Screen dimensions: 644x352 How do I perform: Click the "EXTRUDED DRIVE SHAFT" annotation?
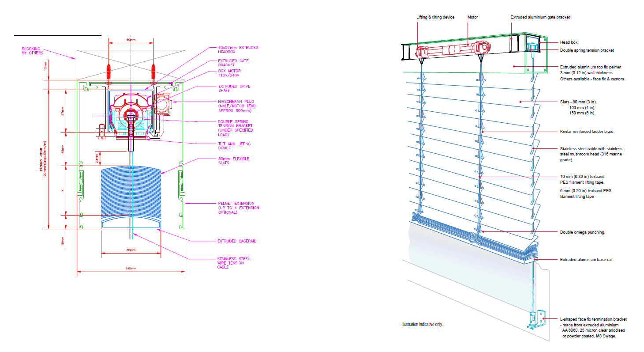[235, 88]
